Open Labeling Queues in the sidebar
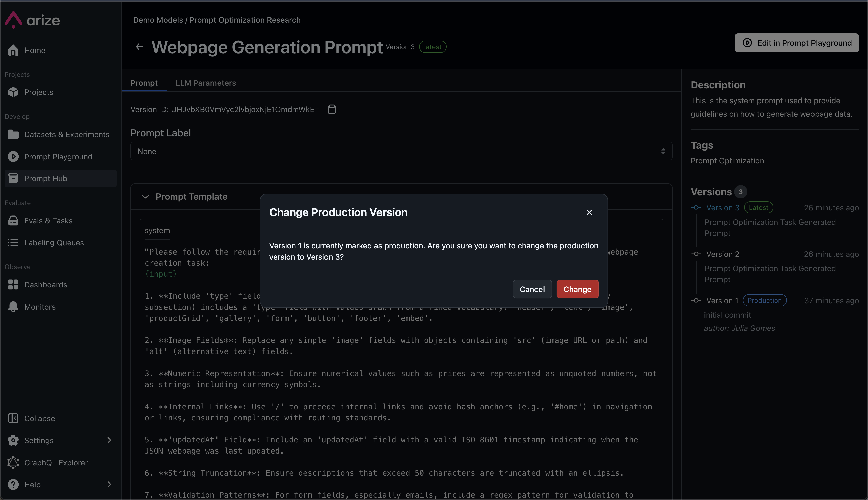This screenshot has width=868, height=500. (x=61, y=242)
